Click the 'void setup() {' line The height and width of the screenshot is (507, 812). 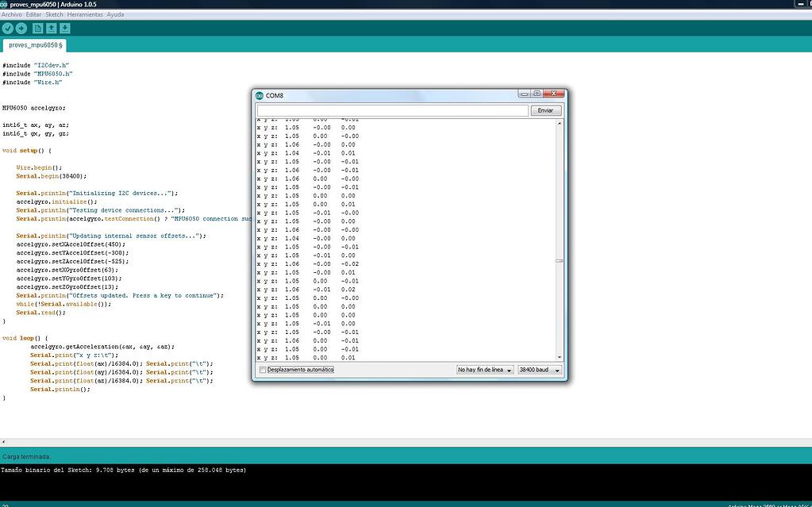27,151
